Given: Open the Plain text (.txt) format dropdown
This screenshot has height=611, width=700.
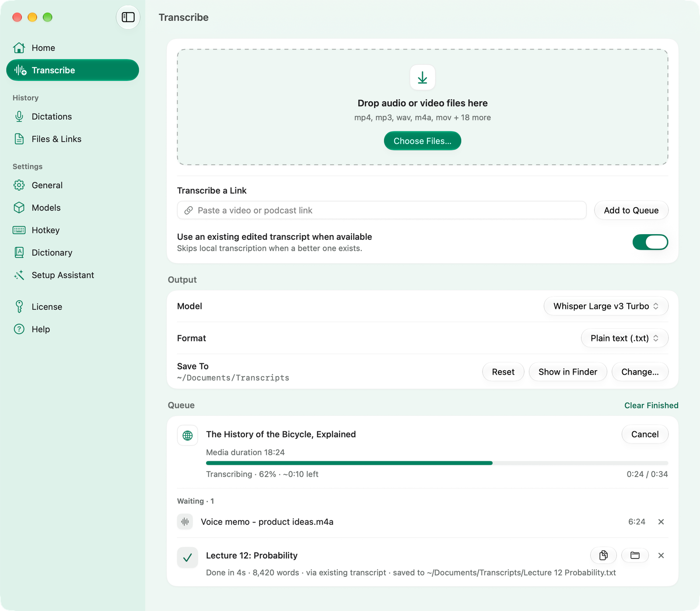Looking at the screenshot, I should [624, 338].
